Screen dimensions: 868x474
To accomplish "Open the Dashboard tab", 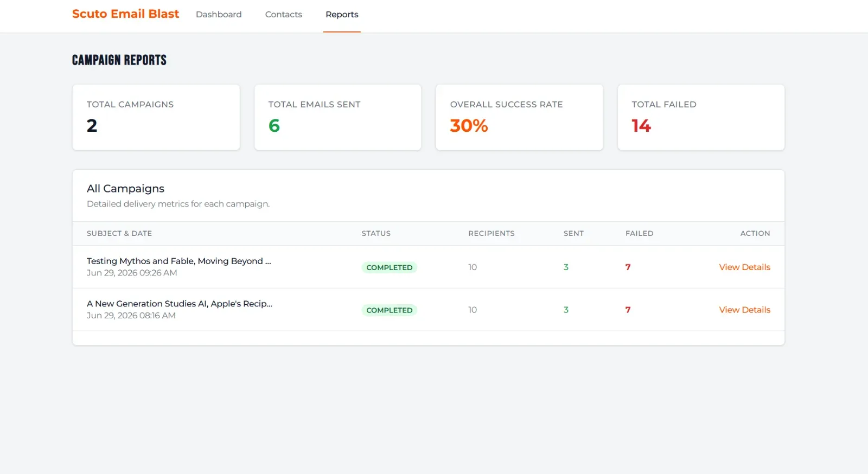I will pyautogui.click(x=219, y=15).
